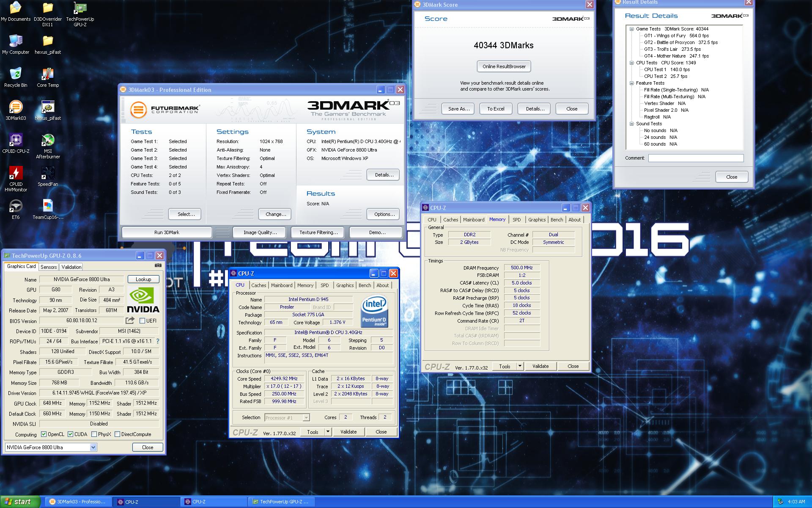Click the NVIDIA logo in GPU-Z
This screenshot has width=812, height=508.
coord(143,300)
